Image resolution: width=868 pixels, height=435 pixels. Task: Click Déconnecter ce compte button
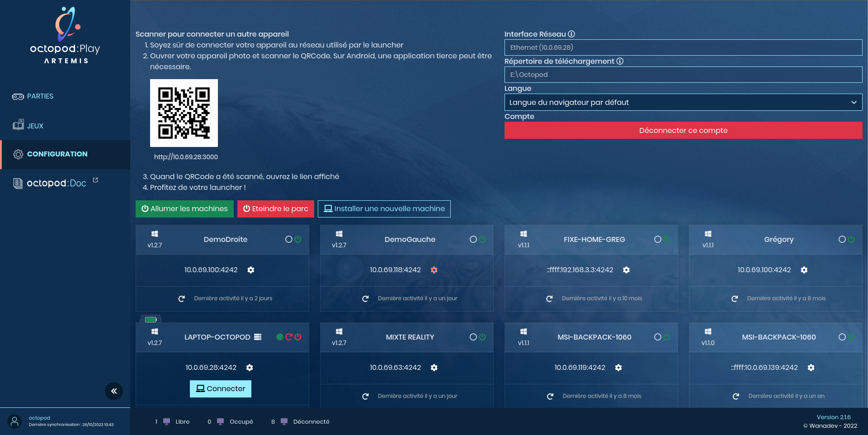(683, 130)
